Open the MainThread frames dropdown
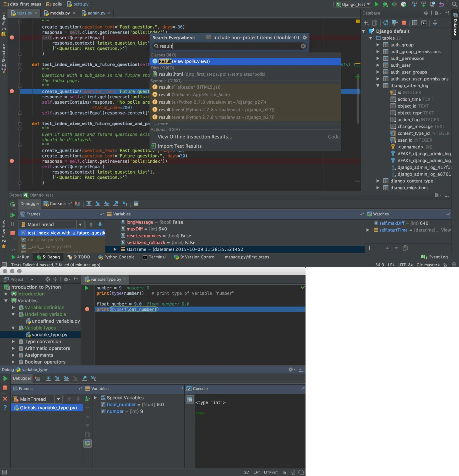The image size is (459, 476). click(80, 224)
